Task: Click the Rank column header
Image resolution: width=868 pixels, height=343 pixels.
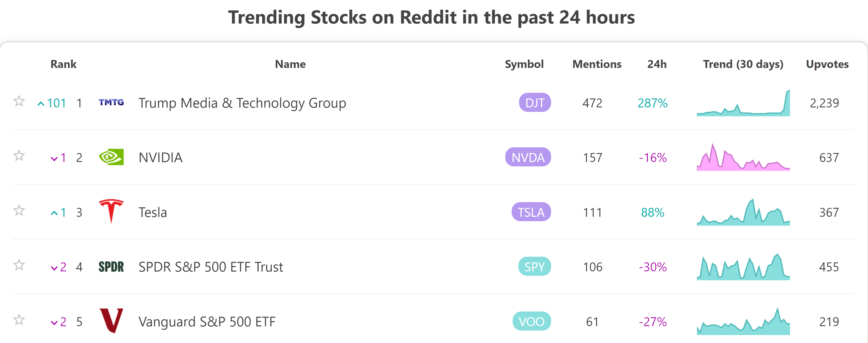Action: [63, 64]
